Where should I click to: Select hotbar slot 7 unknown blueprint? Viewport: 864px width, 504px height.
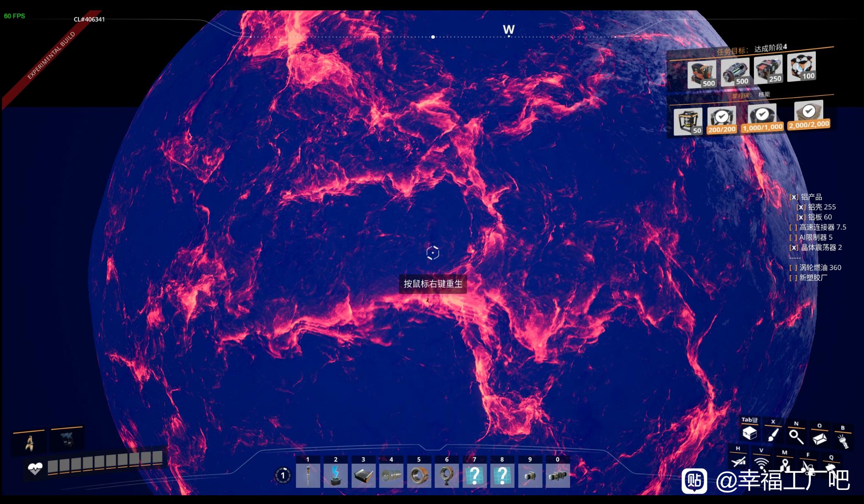474,475
